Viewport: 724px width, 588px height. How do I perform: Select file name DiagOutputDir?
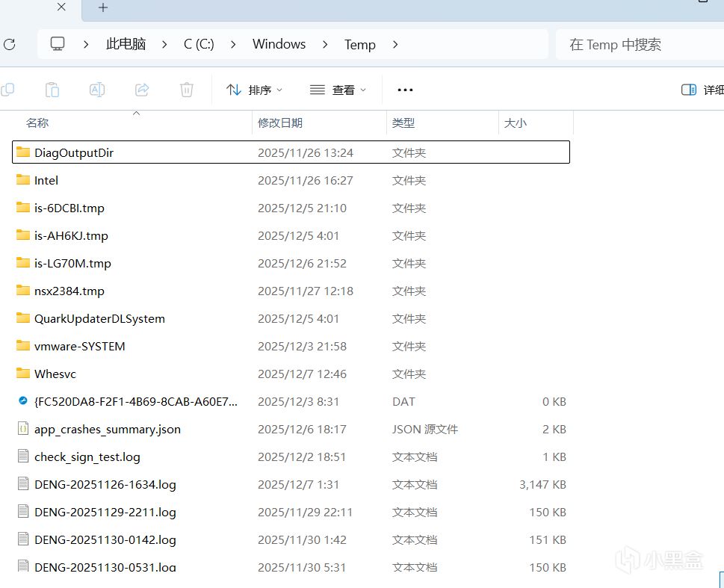click(x=74, y=153)
